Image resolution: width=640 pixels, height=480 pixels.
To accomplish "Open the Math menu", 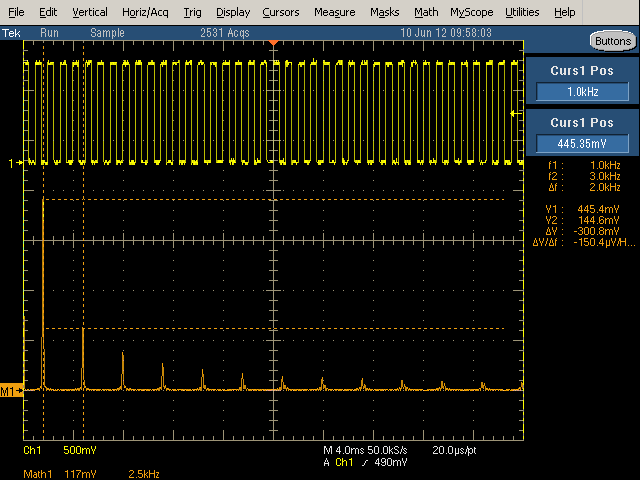I will (x=426, y=12).
